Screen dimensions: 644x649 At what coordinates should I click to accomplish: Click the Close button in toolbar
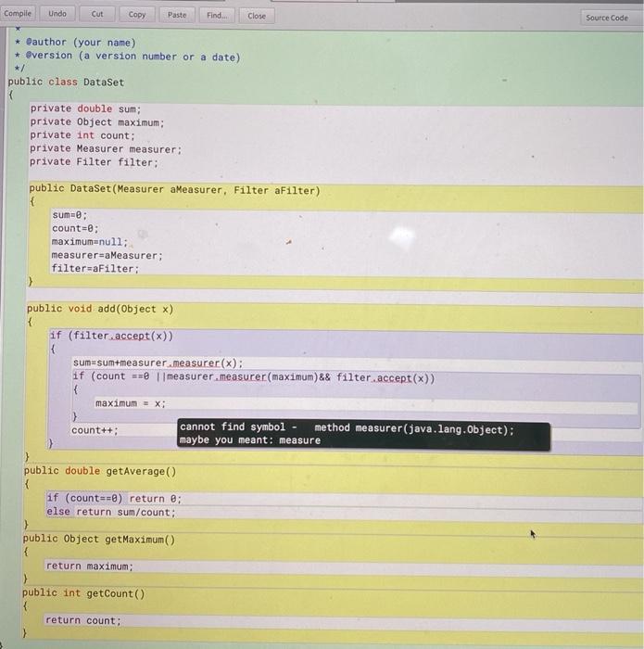257,16
